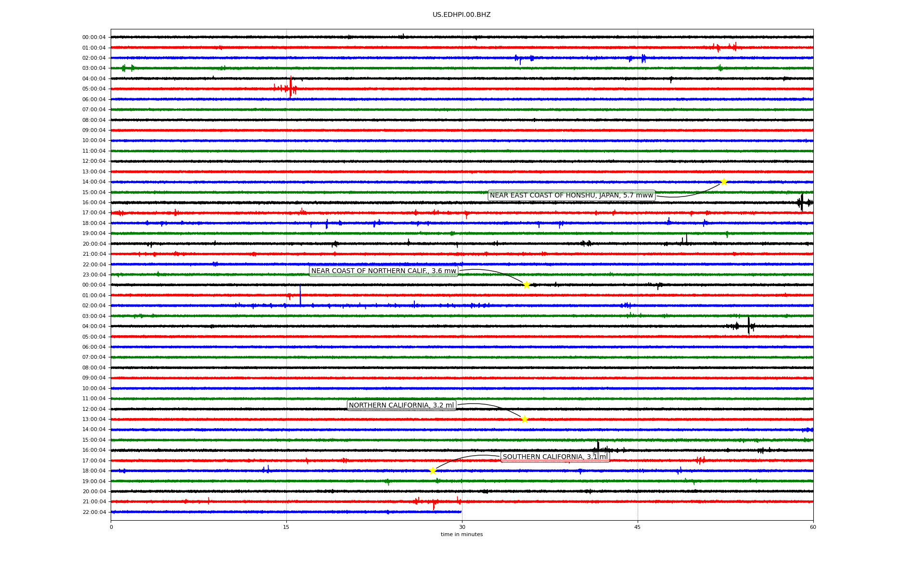Click the US.EDHPI.00.BHZ plot title

coord(462,15)
